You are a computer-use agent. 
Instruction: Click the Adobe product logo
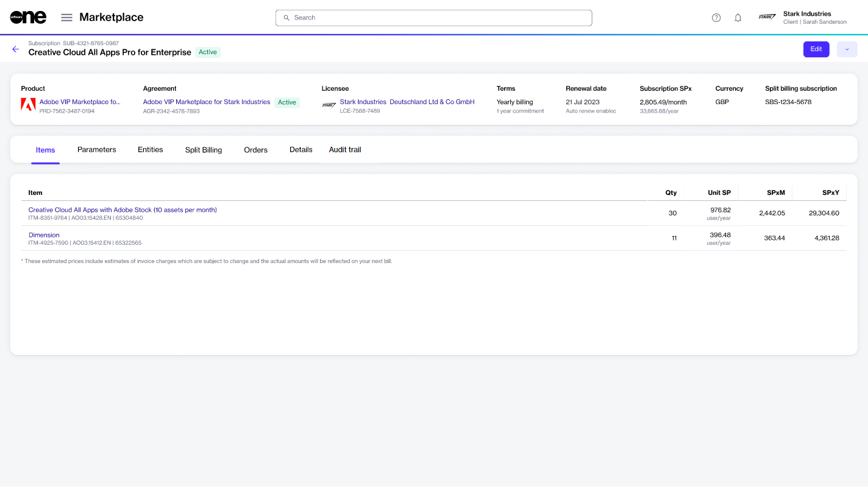(x=28, y=105)
